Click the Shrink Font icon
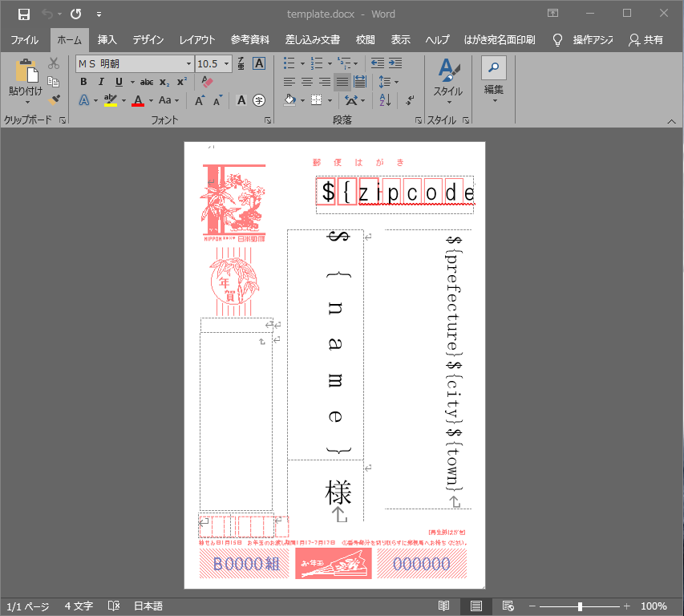The image size is (684, 616). pyautogui.click(x=217, y=100)
